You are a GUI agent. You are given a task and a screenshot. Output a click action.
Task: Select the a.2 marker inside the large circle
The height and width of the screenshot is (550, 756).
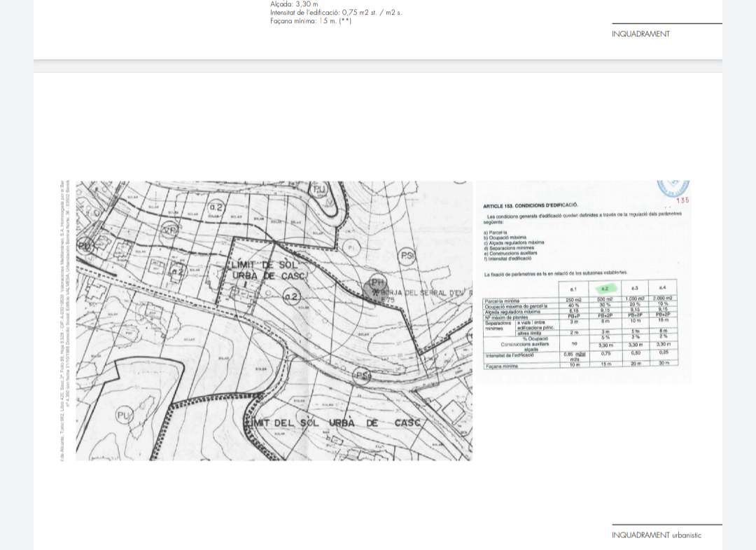tap(291, 297)
